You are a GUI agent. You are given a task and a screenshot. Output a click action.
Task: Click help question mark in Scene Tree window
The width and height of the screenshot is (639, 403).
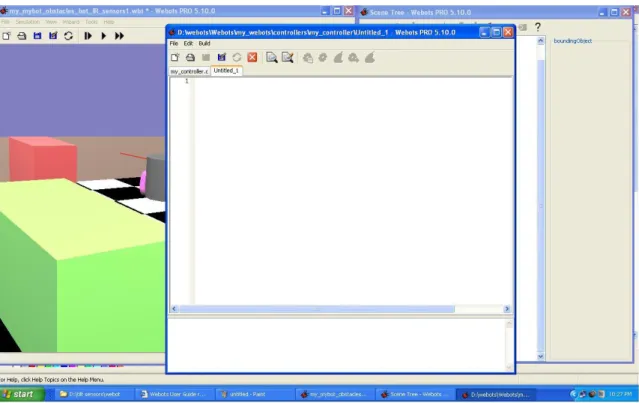(x=538, y=27)
